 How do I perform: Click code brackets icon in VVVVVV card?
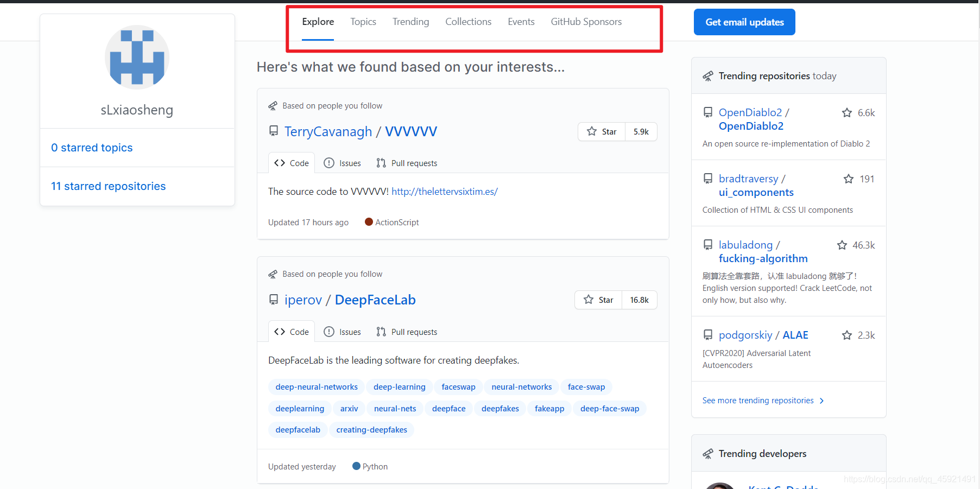pyautogui.click(x=280, y=163)
